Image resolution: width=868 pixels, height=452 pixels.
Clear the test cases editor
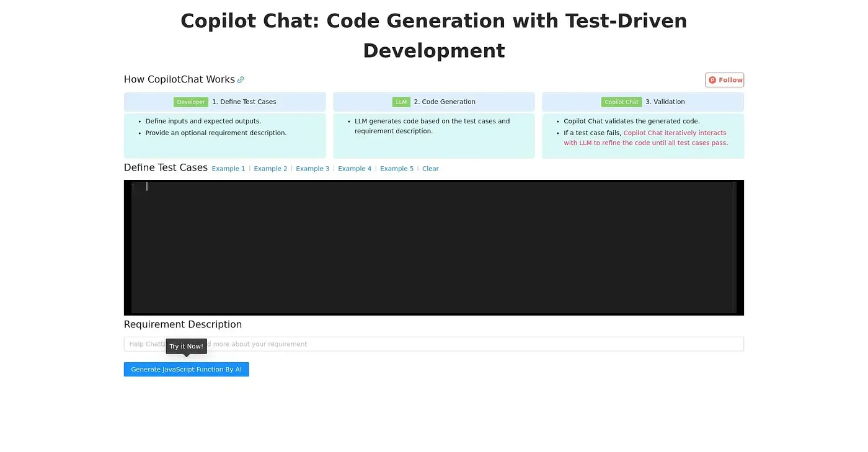coord(430,169)
